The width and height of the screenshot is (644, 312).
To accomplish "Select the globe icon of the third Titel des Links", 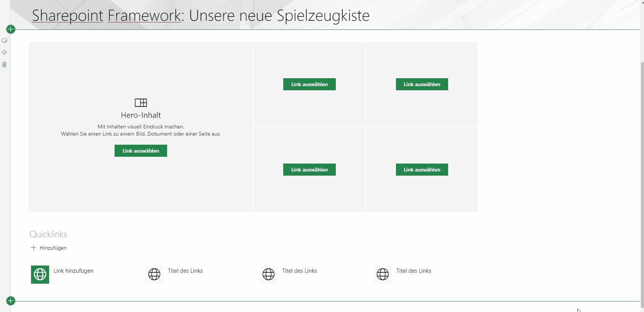I will click(383, 274).
